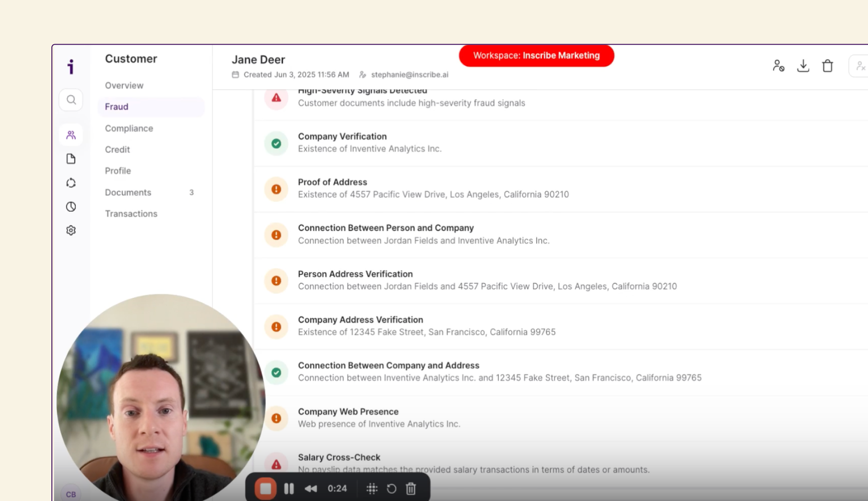
Task: Click the 0:24 recording timer
Action: pos(337,488)
